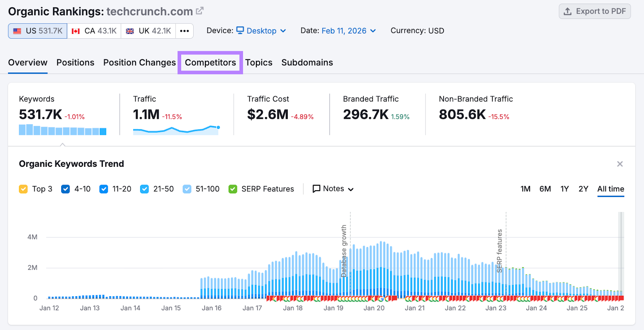Uncheck the Top 3 checkbox
This screenshot has height=330, width=644.
tap(23, 189)
